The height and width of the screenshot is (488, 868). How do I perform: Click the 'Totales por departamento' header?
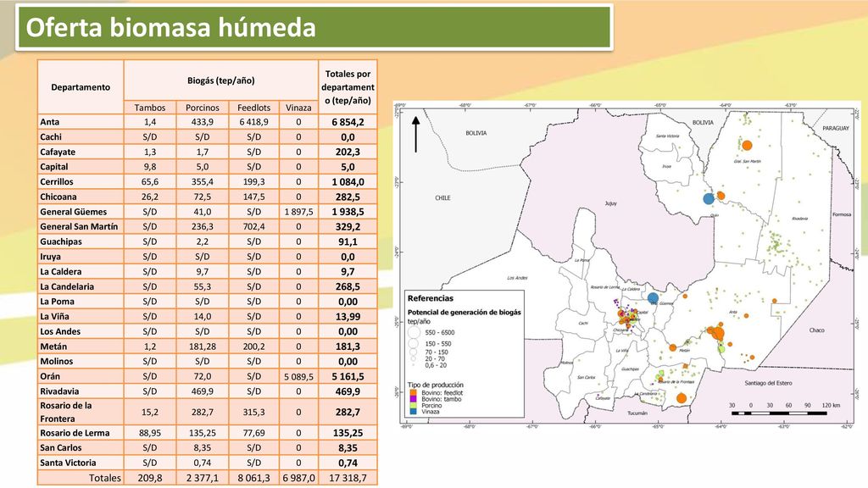tap(348, 87)
